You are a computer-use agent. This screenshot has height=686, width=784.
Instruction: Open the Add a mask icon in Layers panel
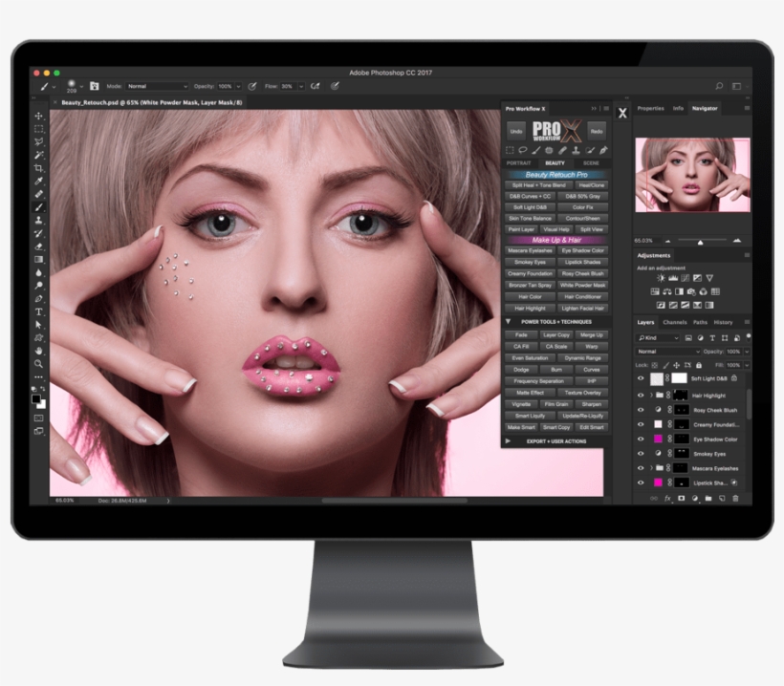click(x=682, y=498)
